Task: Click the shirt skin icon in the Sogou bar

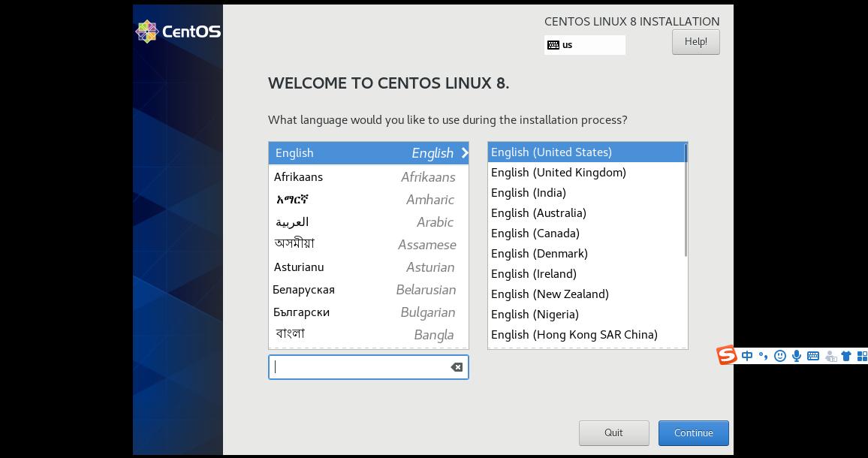Action: pos(846,356)
